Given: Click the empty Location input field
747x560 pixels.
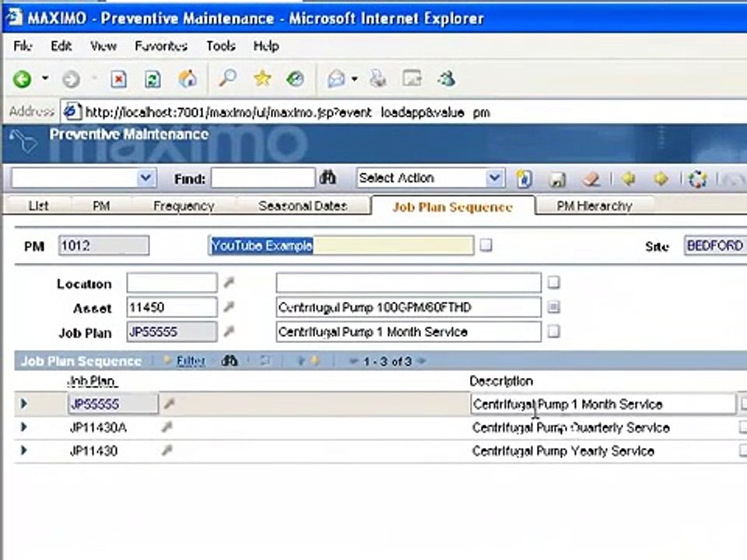Looking at the screenshot, I should (172, 283).
